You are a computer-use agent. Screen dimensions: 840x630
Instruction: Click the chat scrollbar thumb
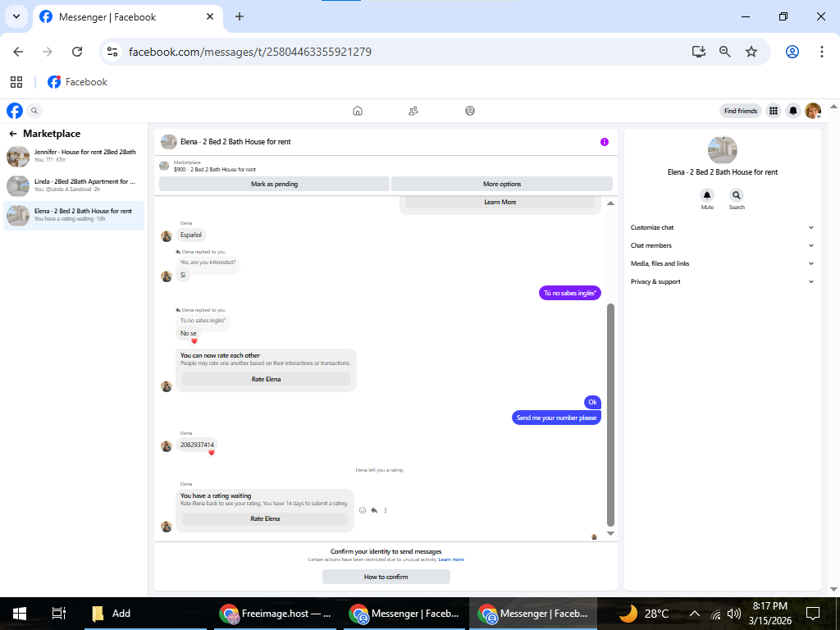(x=610, y=415)
